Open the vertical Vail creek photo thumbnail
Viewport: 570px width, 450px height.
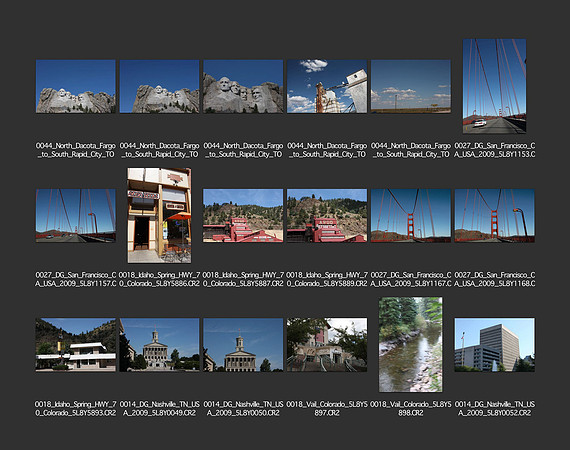[411, 345]
